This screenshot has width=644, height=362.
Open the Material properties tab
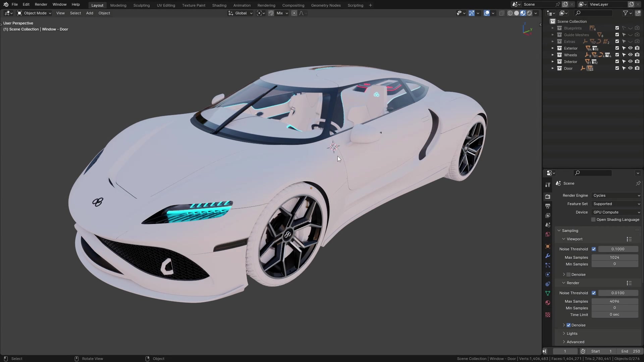pos(548,303)
